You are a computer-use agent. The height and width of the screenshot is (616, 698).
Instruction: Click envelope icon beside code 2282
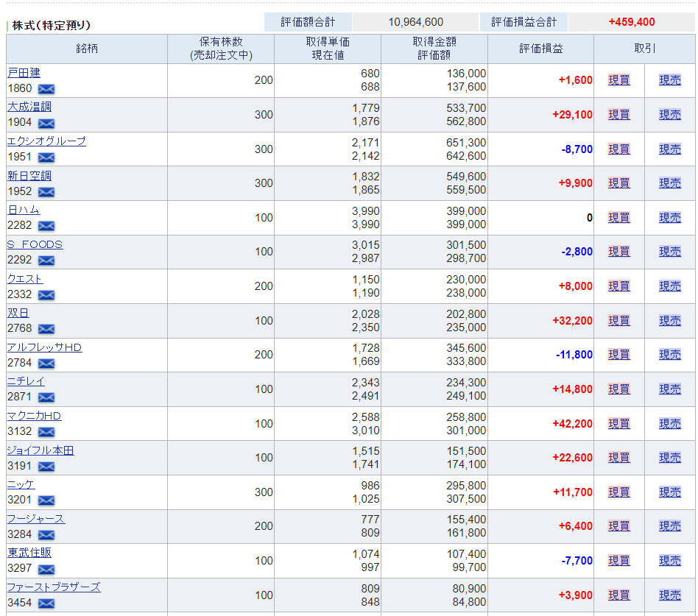(x=46, y=226)
